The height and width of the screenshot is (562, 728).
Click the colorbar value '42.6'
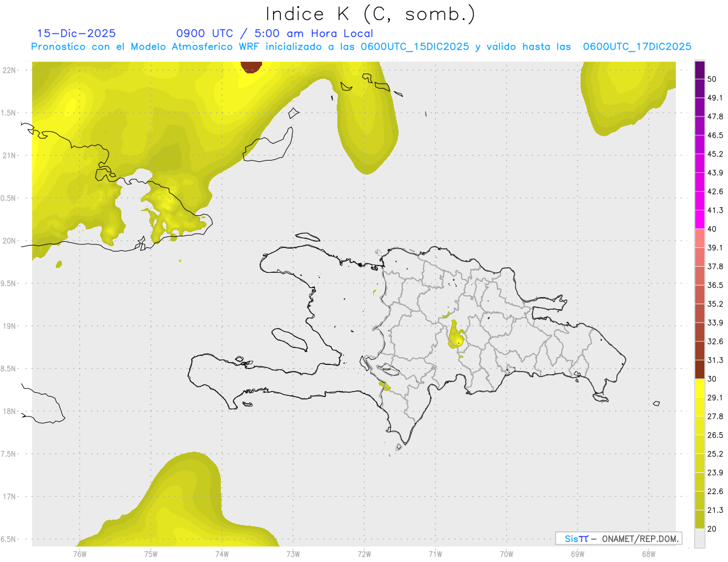(x=715, y=192)
